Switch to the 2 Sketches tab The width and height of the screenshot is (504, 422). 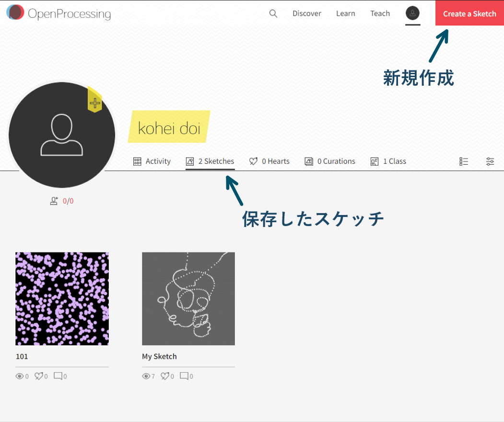pyautogui.click(x=210, y=161)
